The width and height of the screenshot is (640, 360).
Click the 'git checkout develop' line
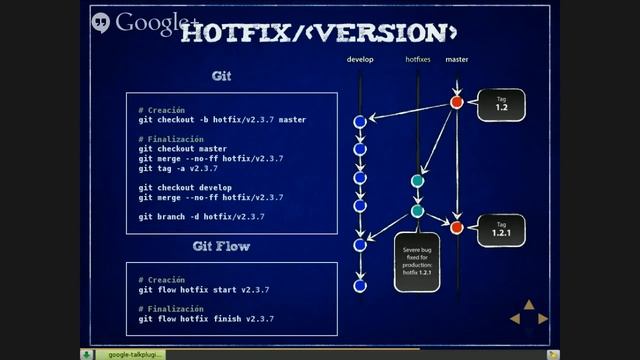(185, 188)
